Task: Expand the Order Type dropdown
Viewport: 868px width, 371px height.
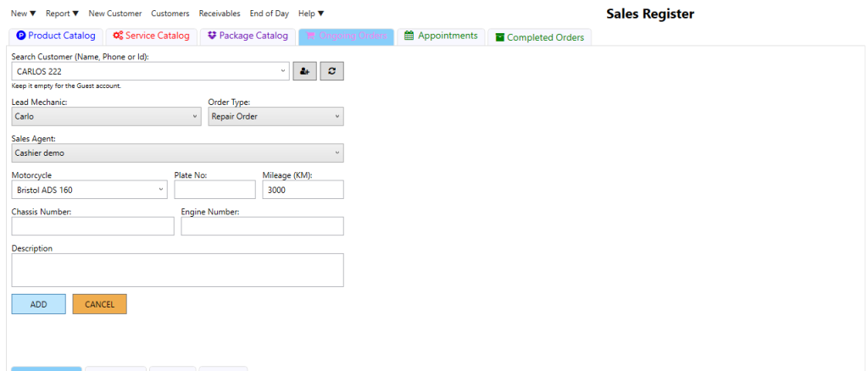Action: [337, 117]
